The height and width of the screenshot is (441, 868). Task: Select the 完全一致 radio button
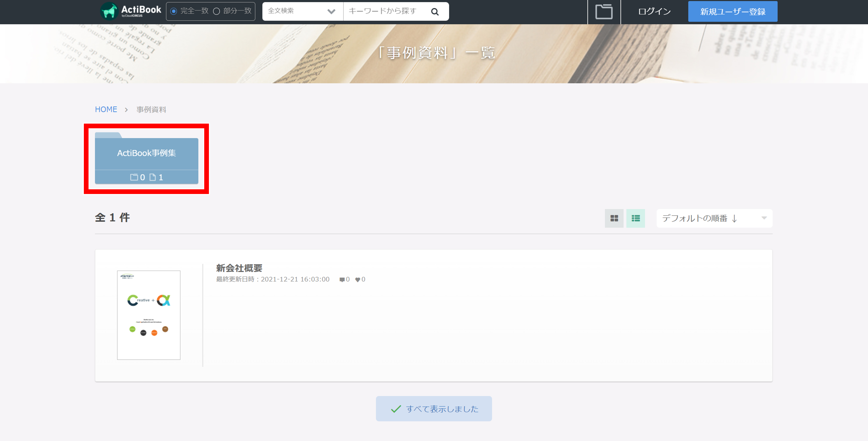coord(174,11)
